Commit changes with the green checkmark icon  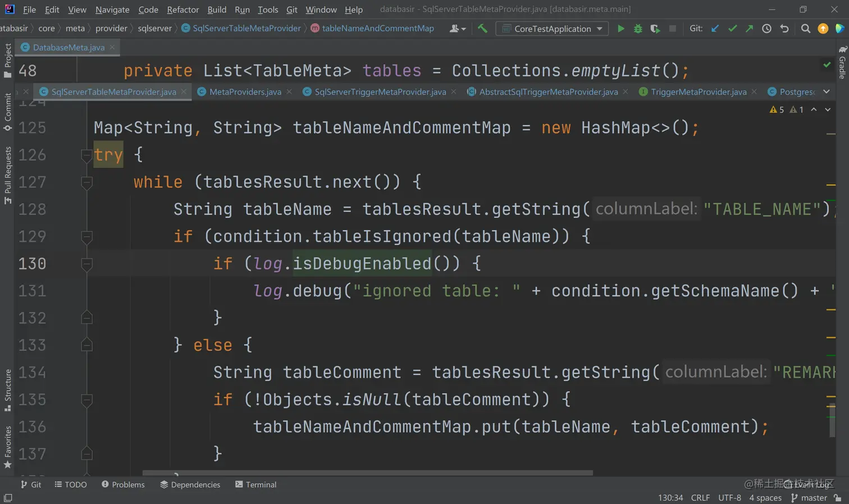coord(732,29)
